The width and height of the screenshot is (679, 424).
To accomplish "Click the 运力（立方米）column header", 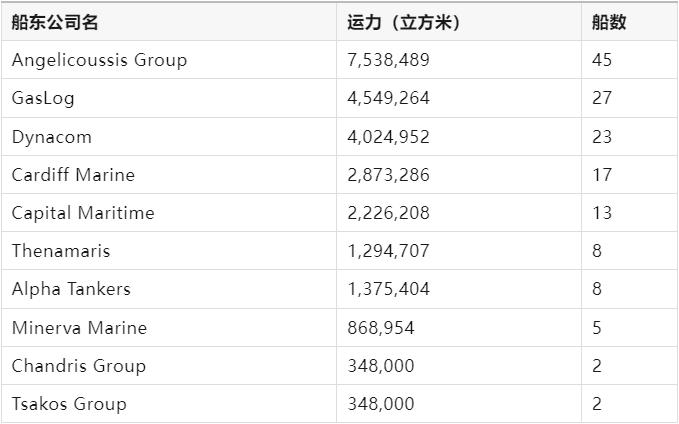I will click(403, 22).
